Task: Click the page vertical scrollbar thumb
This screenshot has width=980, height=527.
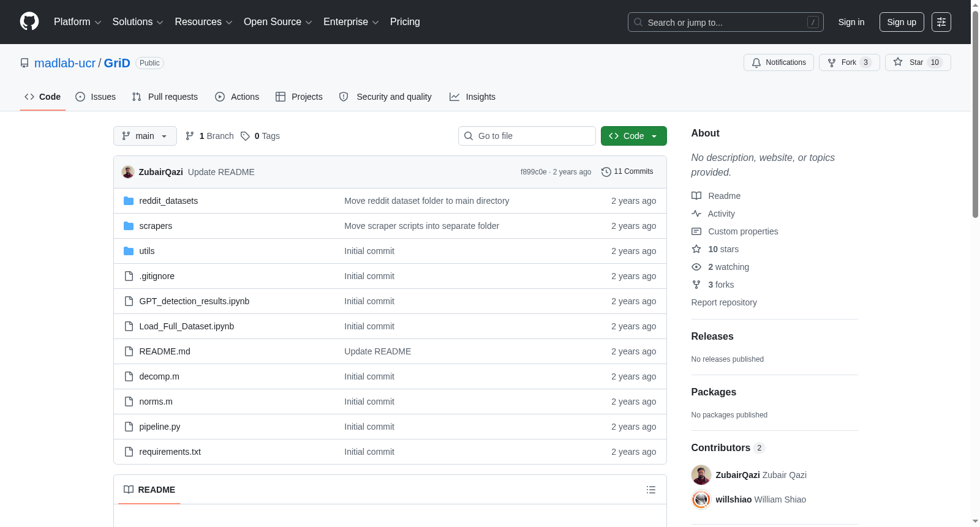Action: pyautogui.click(x=975, y=113)
